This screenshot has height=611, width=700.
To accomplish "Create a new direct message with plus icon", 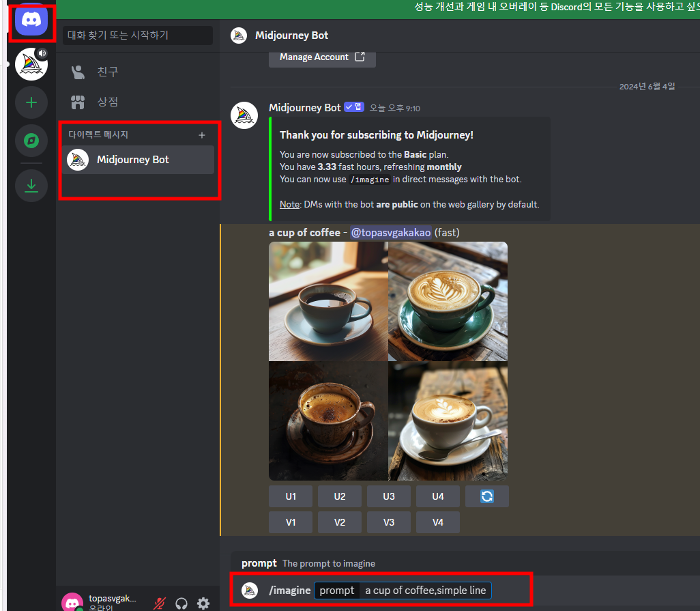I will [202, 135].
